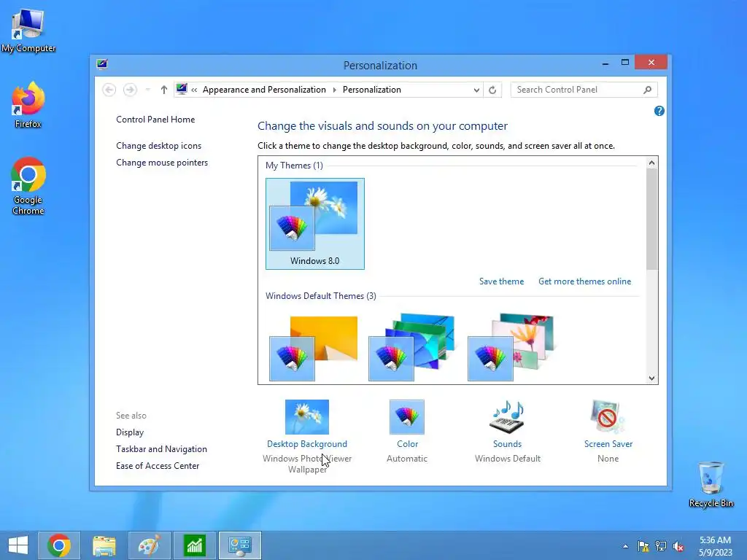Click Change mouse pointers link
Viewport: 747px width, 560px height.
(x=162, y=163)
